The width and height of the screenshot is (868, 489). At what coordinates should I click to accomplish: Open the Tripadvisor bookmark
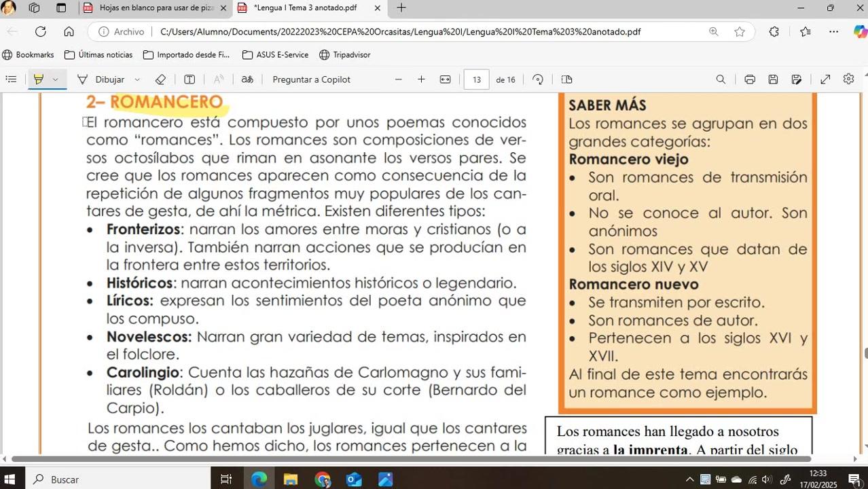click(345, 54)
